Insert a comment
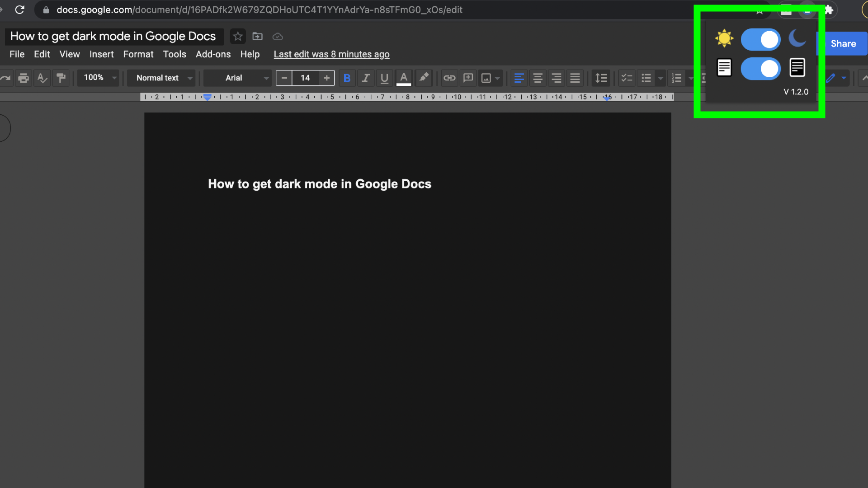The image size is (868, 488). click(468, 78)
